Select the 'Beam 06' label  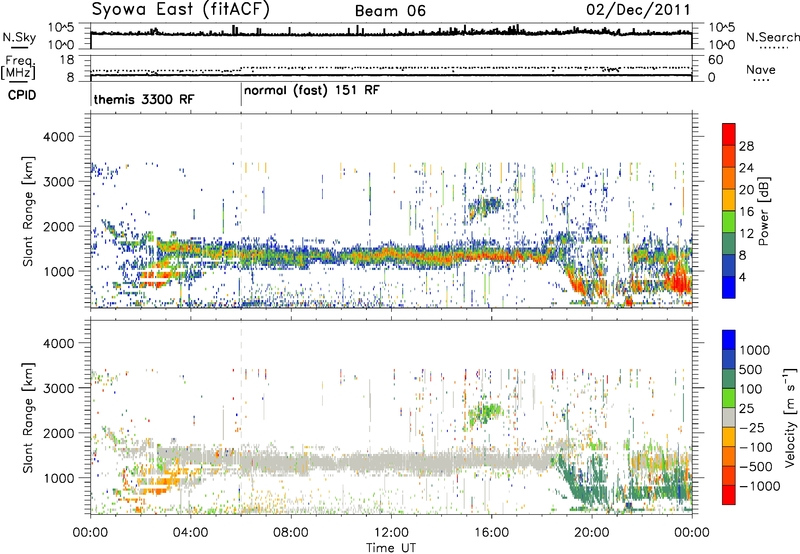[390, 11]
